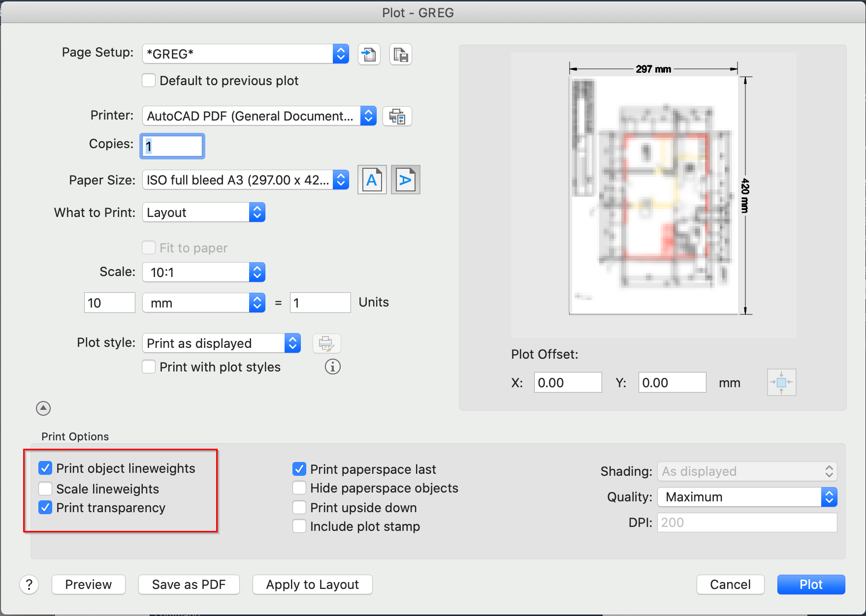Enable Scale lineweights
This screenshot has width=866, height=616.
[x=45, y=488]
